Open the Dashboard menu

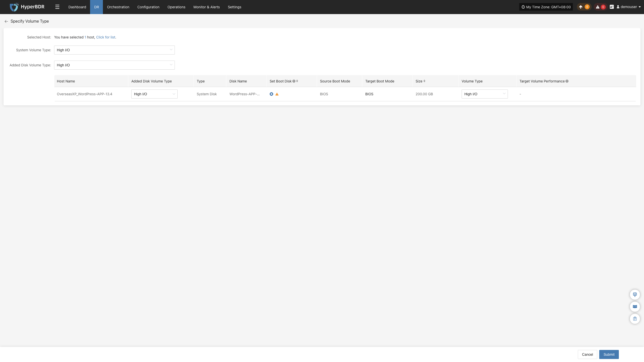coord(77,7)
